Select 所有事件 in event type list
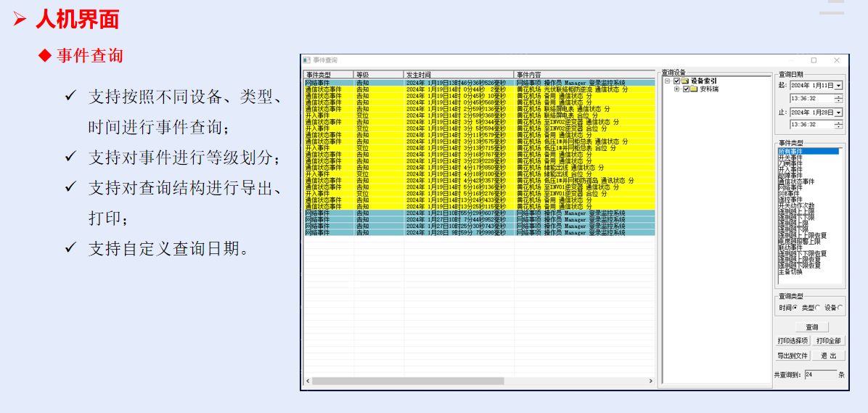The width and height of the screenshot is (868, 413). click(x=808, y=151)
